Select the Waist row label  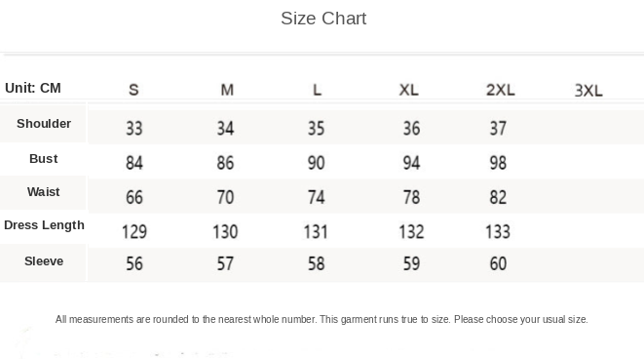[44, 191]
